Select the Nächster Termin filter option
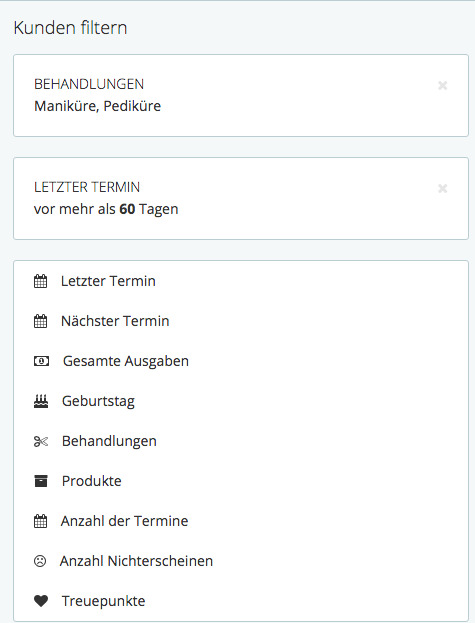 pos(241,321)
